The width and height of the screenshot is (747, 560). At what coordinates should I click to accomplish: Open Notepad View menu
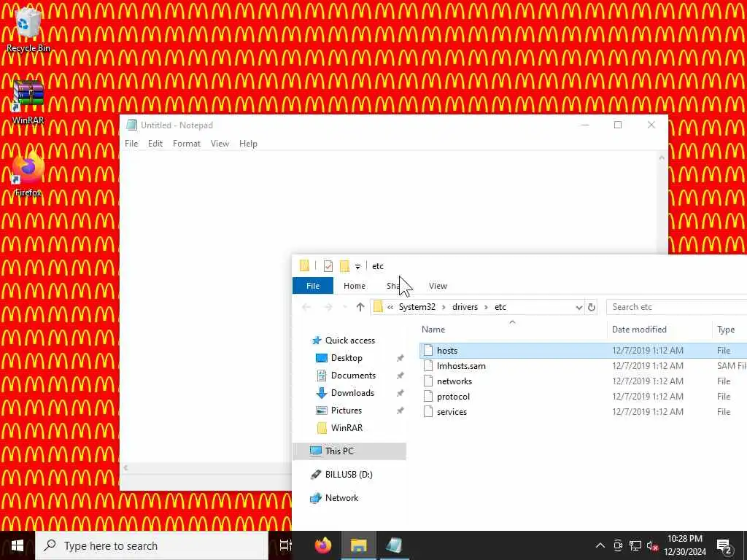(220, 144)
